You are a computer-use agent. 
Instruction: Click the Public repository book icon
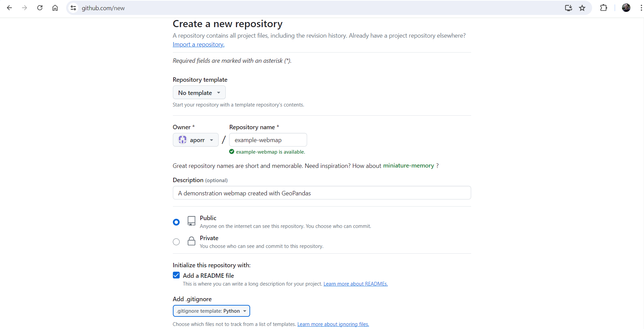coord(192,221)
